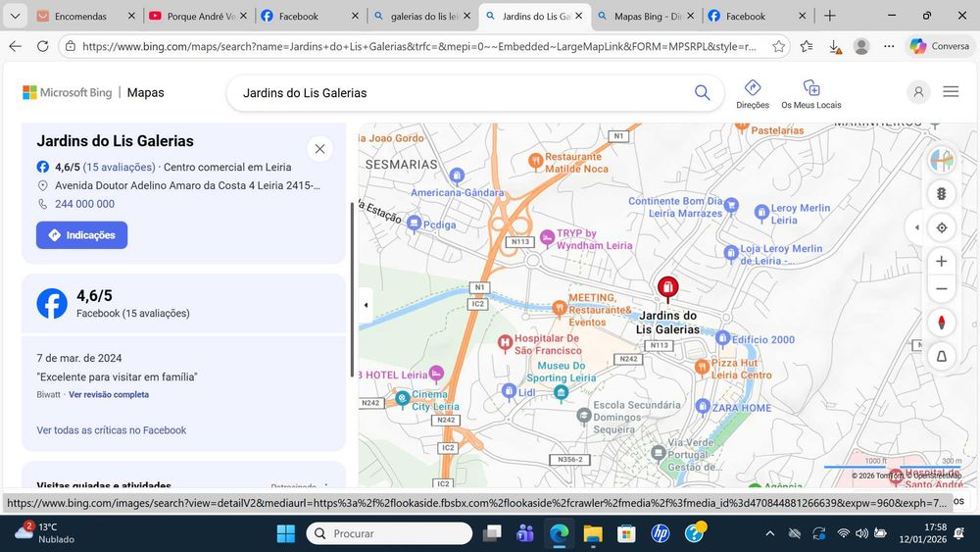980x552 pixels.
Task: Select the Leroy Merlin Leiria pin
Action: [x=761, y=213]
